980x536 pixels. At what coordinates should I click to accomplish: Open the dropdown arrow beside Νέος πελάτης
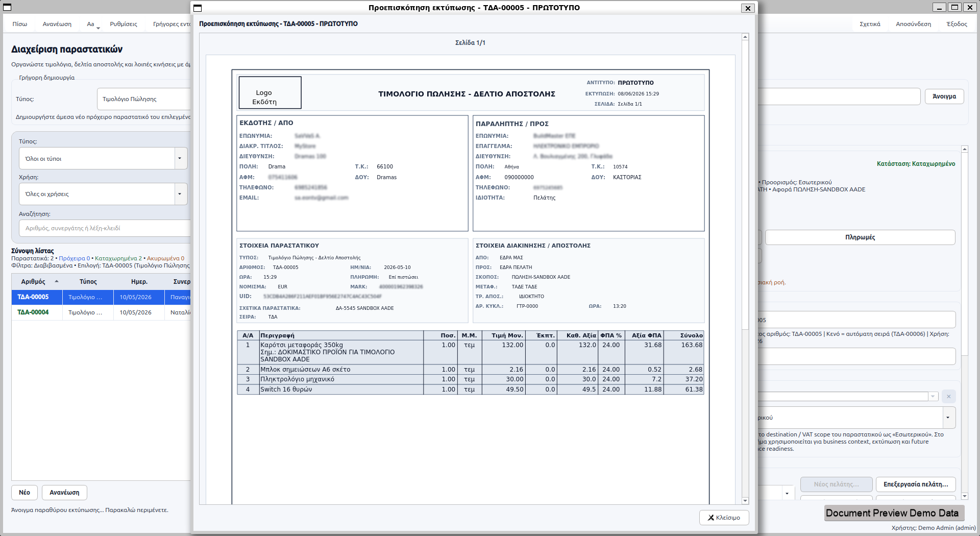pos(787,493)
